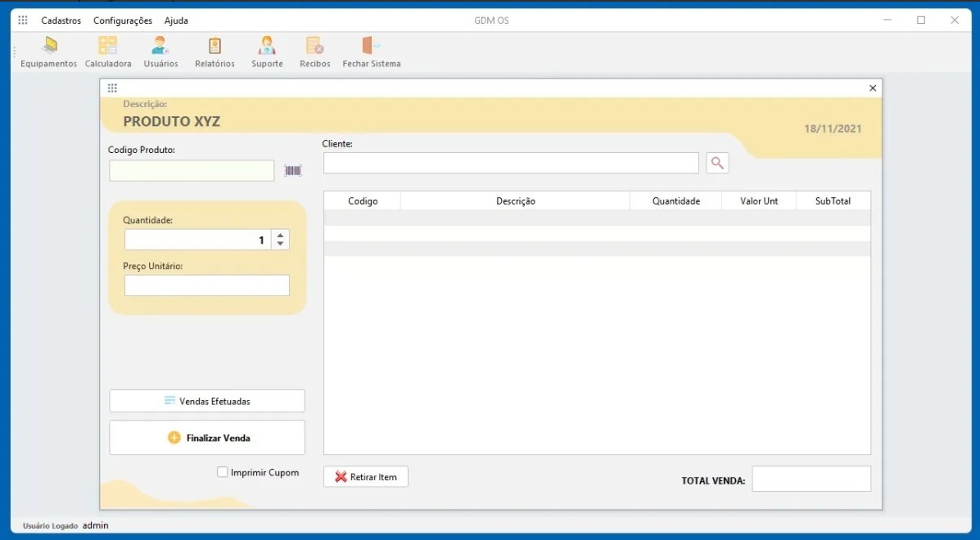
Task: Open Relatórios from the toolbar
Action: [214, 51]
